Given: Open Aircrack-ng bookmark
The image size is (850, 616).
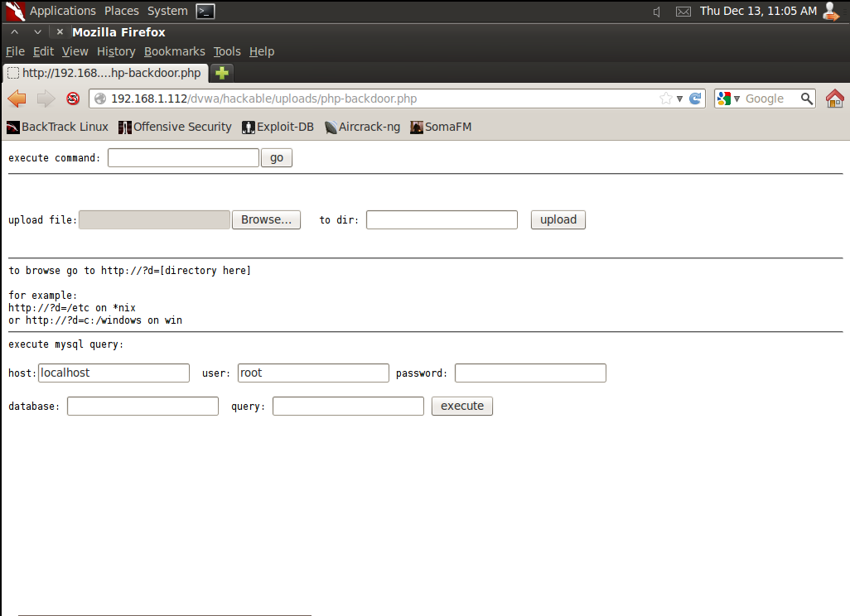Looking at the screenshot, I should (x=362, y=127).
